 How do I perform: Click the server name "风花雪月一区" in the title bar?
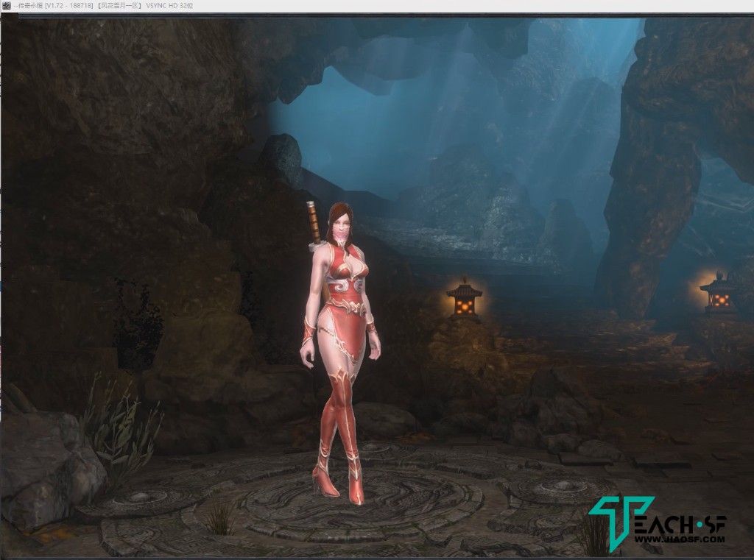tap(119, 5)
